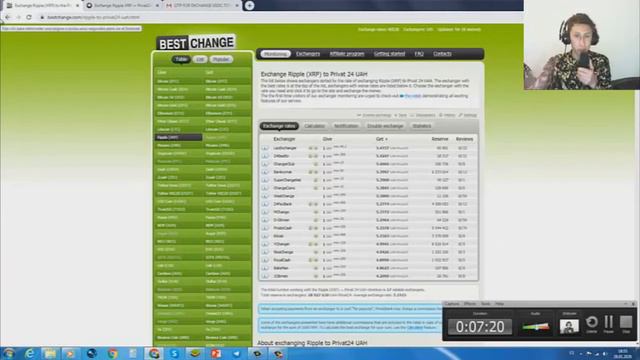Image resolution: width=640 pixels, height=360 pixels.
Task: Click first exchanger name in rates table
Action: click(x=285, y=148)
